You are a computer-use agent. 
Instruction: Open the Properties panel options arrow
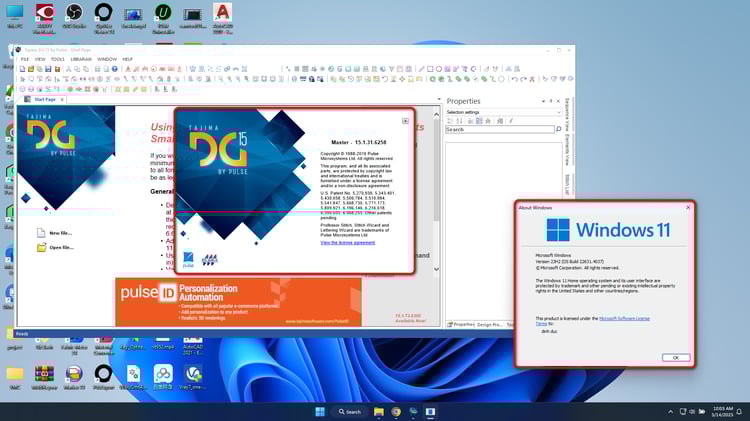click(x=543, y=101)
